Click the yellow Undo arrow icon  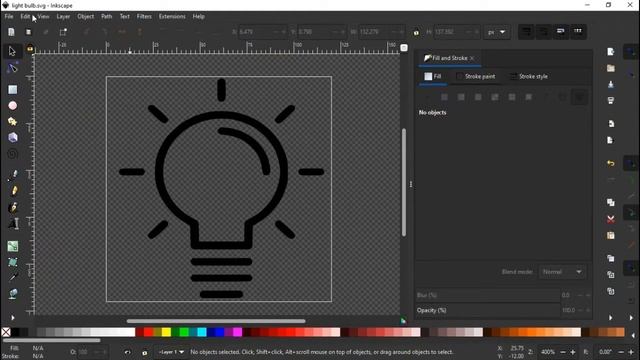click(611, 163)
